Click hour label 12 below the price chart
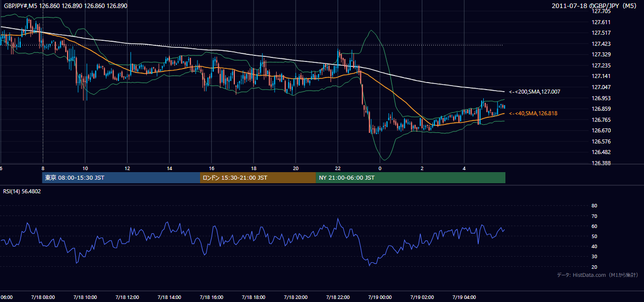The height and width of the screenshot is (302, 644). [127, 168]
